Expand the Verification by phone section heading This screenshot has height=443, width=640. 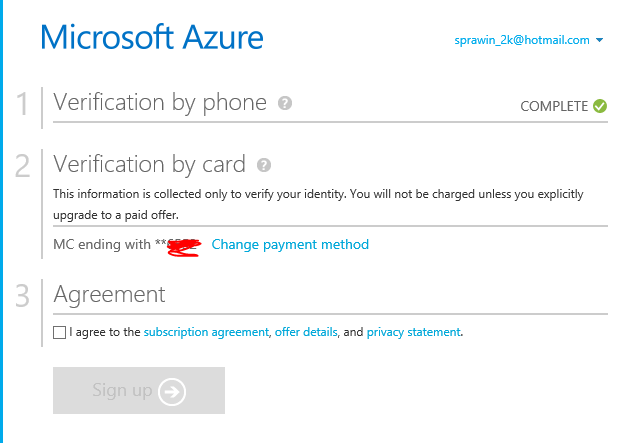[160, 102]
